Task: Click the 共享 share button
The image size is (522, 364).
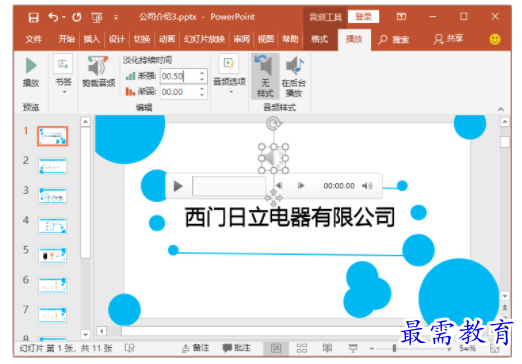Action: tap(448, 39)
